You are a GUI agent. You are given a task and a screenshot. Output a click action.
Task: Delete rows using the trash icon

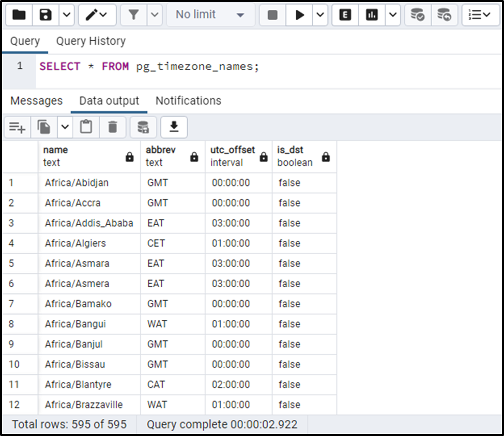pyautogui.click(x=113, y=127)
